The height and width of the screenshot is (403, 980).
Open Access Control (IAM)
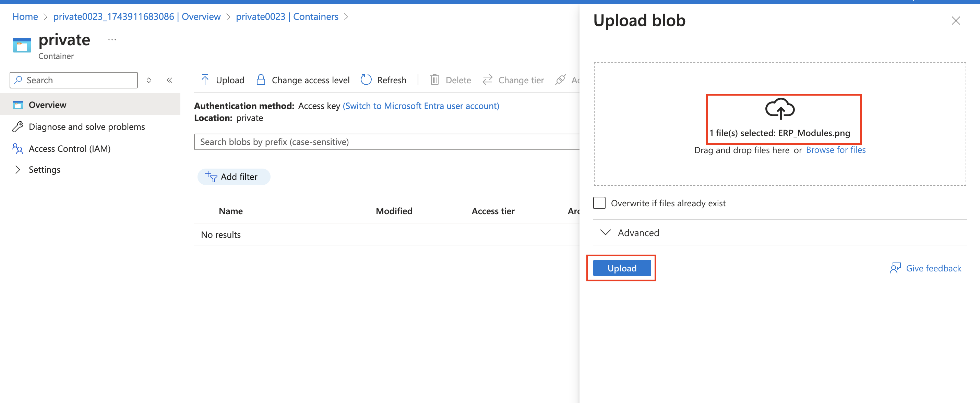(70, 149)
